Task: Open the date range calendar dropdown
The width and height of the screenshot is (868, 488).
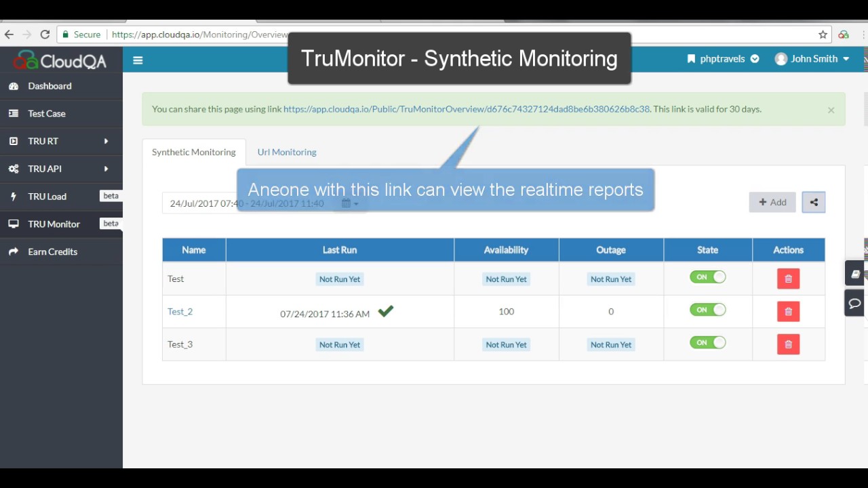Action: pos(350,203)
